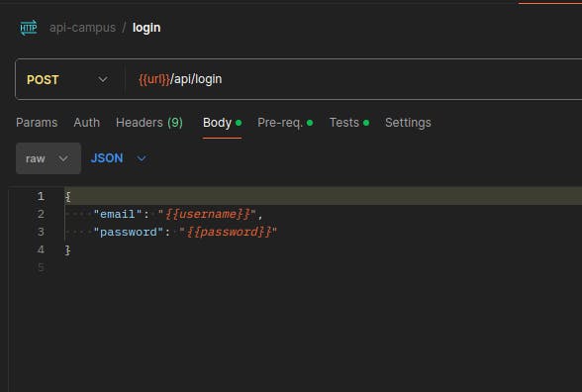Click the chevron next to raw

pyautogui.click(x=63, y=158)
